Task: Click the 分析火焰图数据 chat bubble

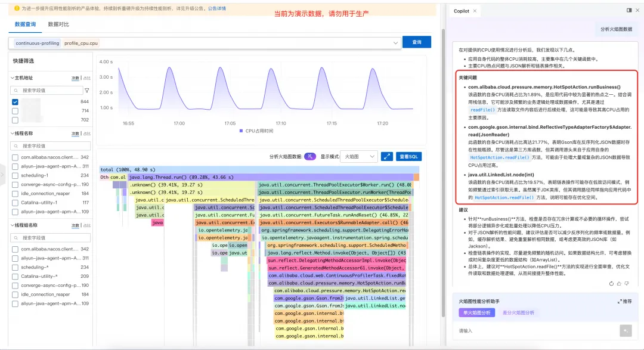Action: (616, 29)
